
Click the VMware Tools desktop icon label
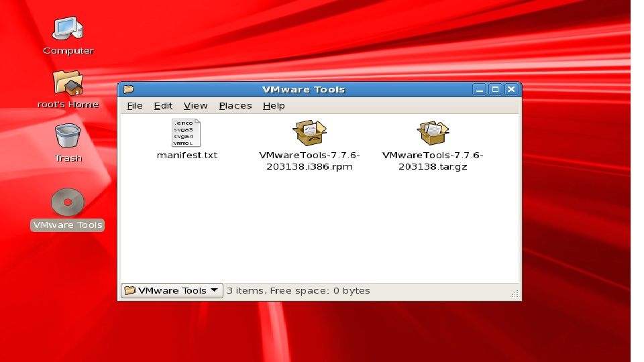click(x=68, y=225)
